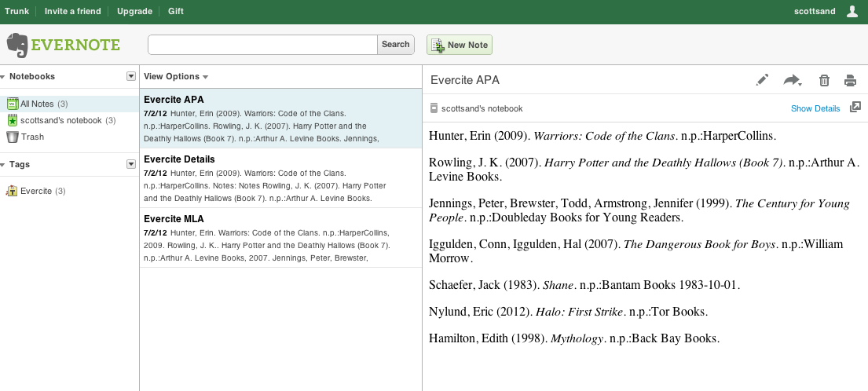Click the 'Hamilton, Edith (1998)' citation

574,338
